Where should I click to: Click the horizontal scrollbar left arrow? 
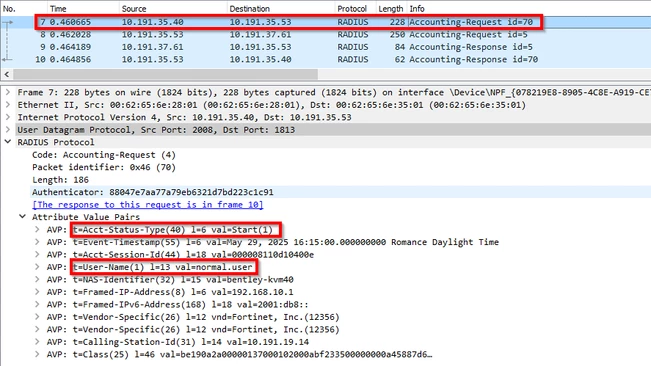[7, 74]
